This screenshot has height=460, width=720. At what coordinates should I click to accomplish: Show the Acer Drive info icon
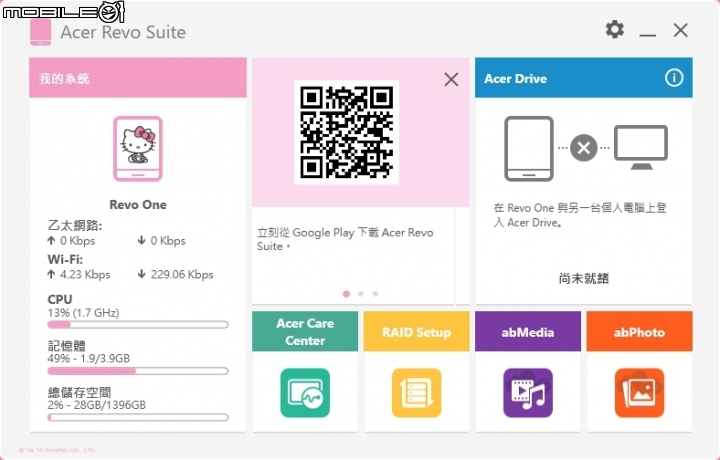(x=674, y=78)
